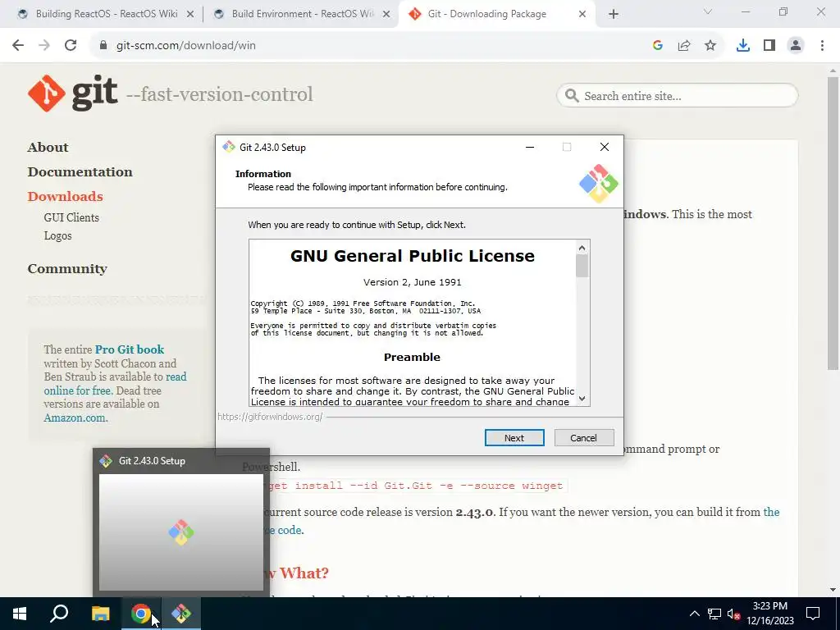Viewport: 840px width, 630px height.
Task: Close Git Downloading Package tab
Action: coord(582,15)
